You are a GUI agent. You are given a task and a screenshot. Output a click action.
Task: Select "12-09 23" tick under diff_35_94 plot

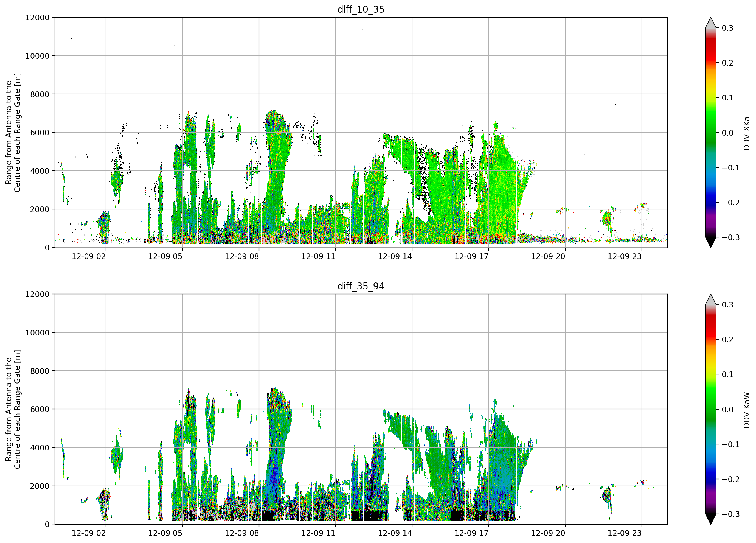tap(625, 533)
